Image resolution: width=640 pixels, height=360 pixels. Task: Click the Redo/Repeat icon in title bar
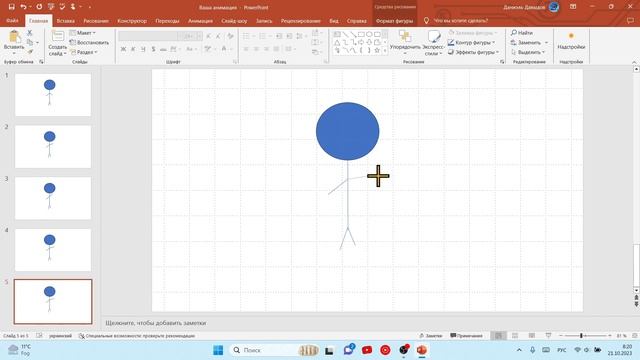click(x=39, y=7)
